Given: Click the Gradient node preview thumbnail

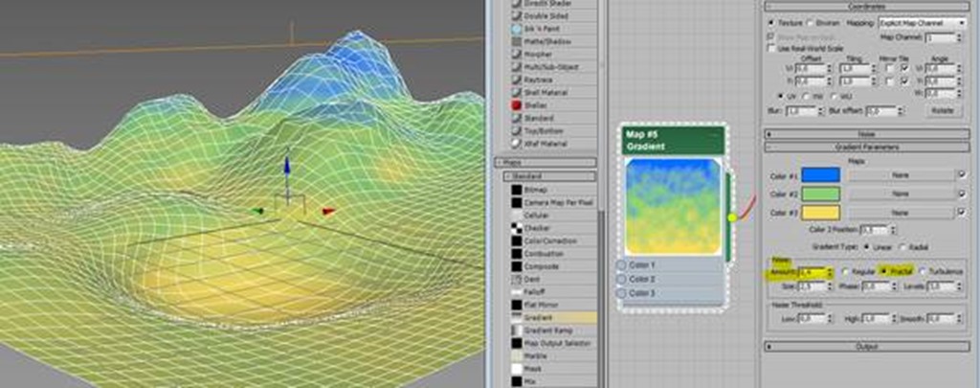Looking at the screenshot, I should (x=673, y=205).
